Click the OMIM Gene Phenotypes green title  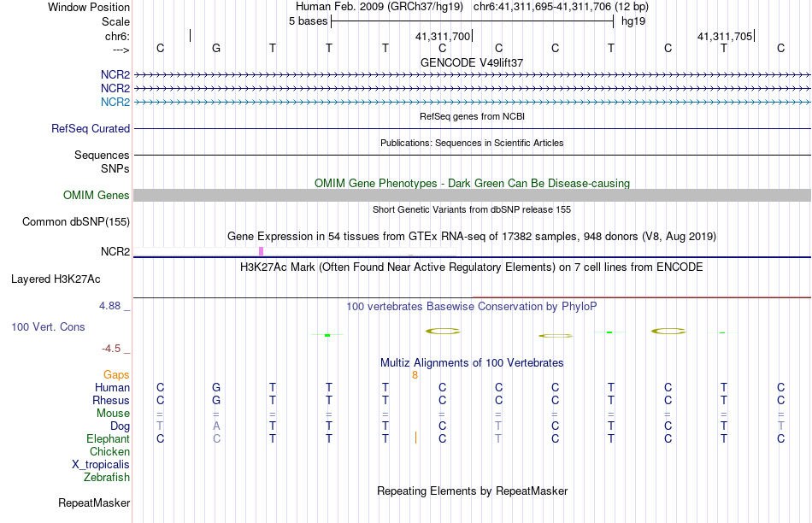[473, 184]
